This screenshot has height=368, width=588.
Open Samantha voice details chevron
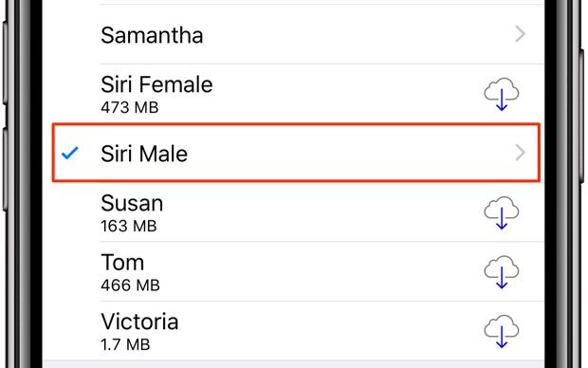520,34
